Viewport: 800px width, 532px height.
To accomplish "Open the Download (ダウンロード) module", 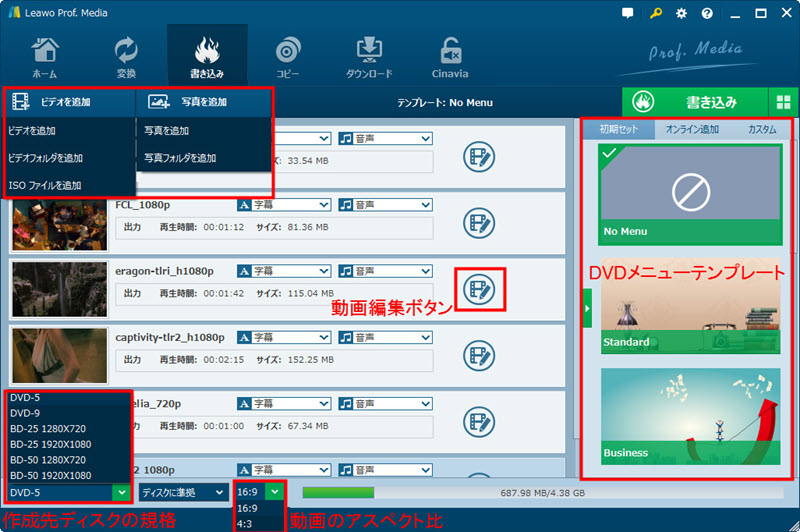I will tap(368, 57).
